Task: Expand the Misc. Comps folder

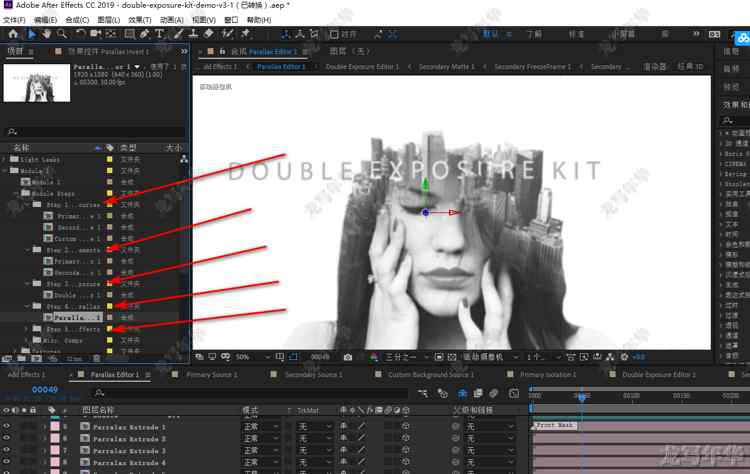Action: 27,340
